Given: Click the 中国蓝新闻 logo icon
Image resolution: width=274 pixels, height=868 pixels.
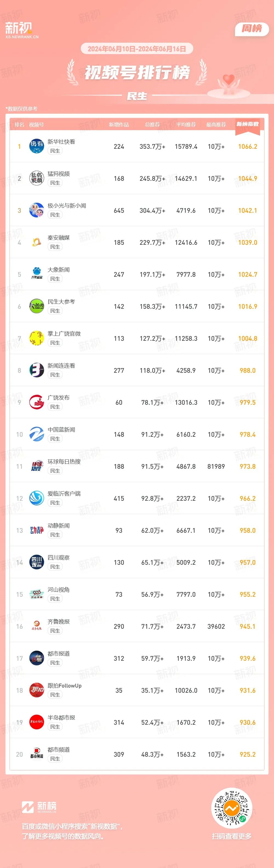Looking at the screenshot, I should point(36,434).
